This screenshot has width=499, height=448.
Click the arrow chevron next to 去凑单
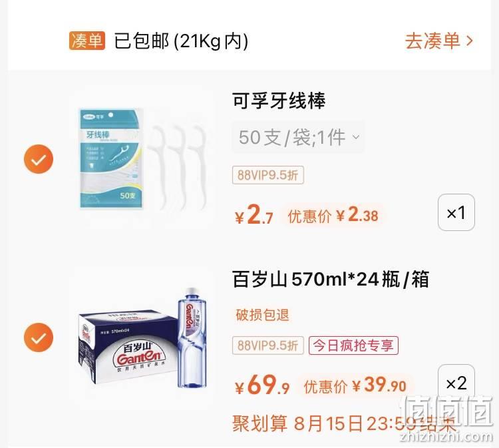pos(470,41)
